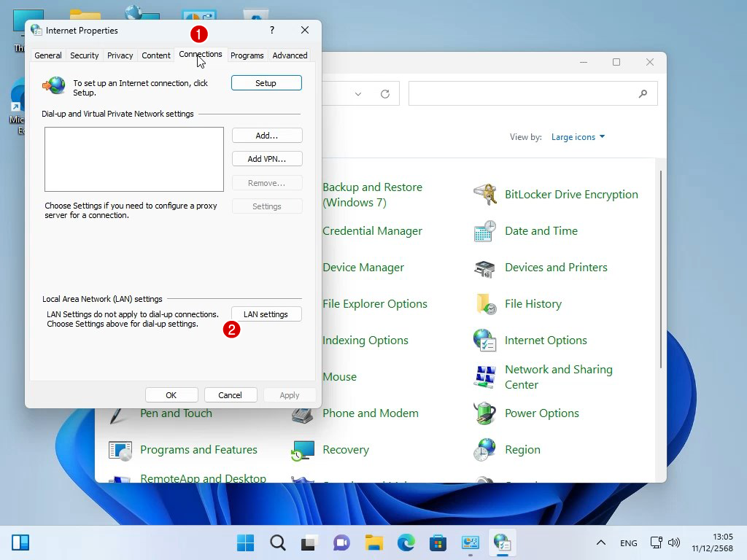
Task: Open the Power Options icon
Action: click(485, 413)
